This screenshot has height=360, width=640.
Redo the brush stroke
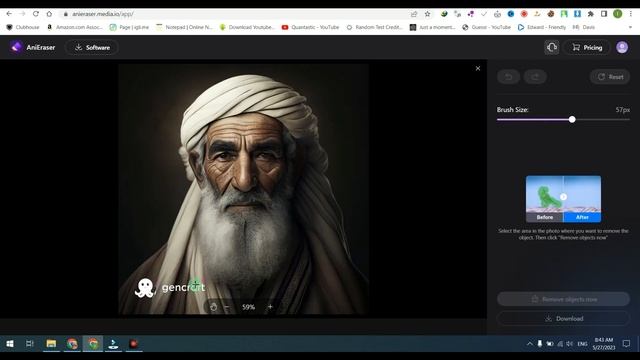(535, 77)
